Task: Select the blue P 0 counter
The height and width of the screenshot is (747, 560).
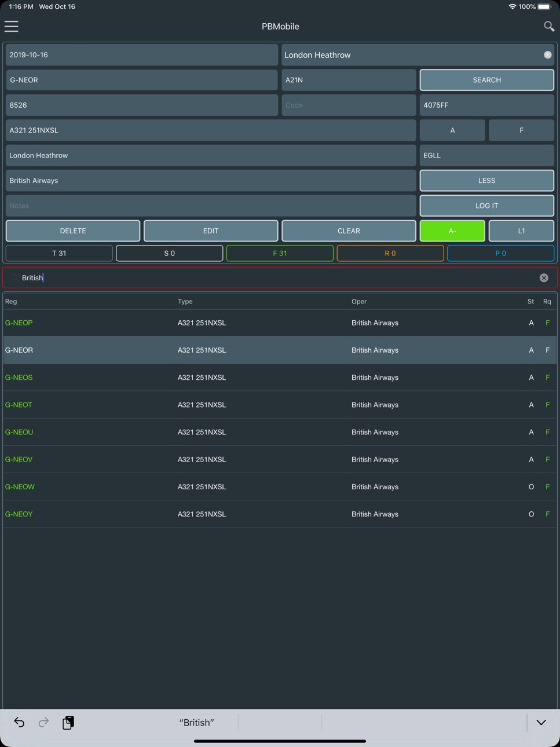Action: (501, 253)
